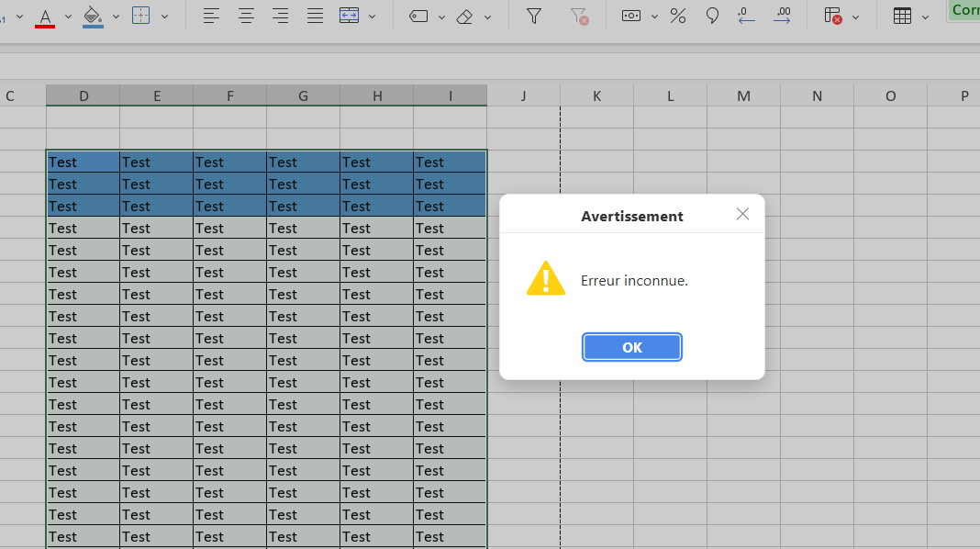The width and height of the screenshot is (980, 549).
Task: Click the 'Erreur inconnue.' message text
Action: click(634, 281)
